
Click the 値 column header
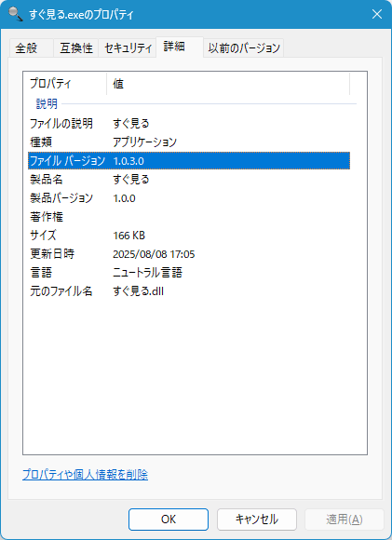[x=228, y=84]
